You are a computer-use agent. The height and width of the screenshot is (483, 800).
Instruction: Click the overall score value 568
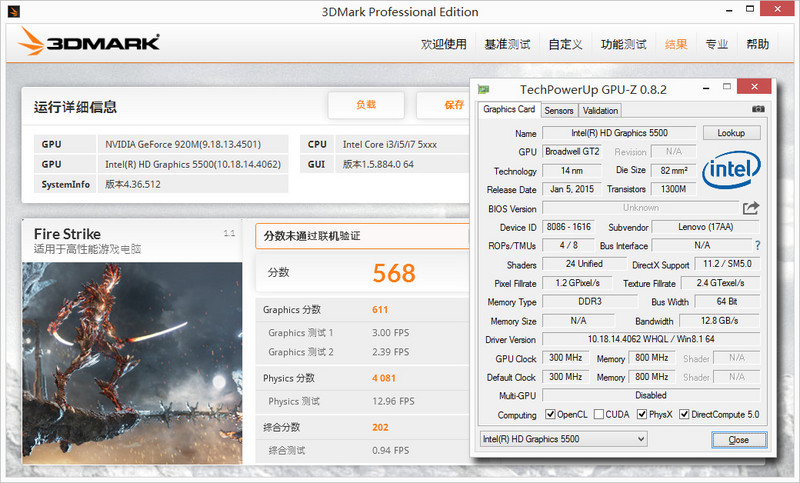[x=394, y=273]
